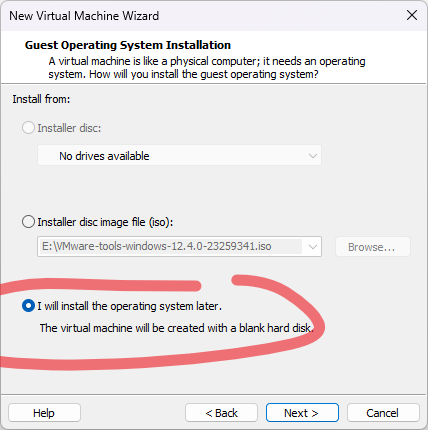Click the chevron arrow on the drives dropdown
Image resolution: width=428 pixels, height=430 pixels.
pyautogui.click(x=313, y=156)
